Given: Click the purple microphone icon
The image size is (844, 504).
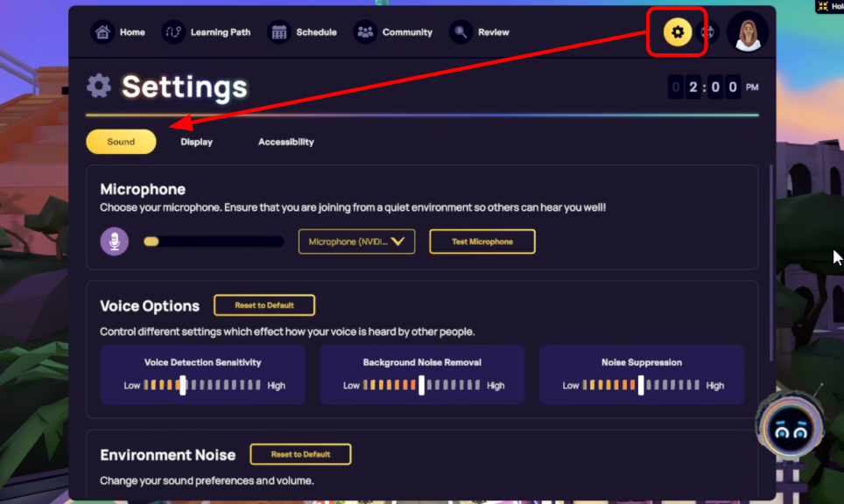Looking at the screenshot, I should click(x=115, y=241).
